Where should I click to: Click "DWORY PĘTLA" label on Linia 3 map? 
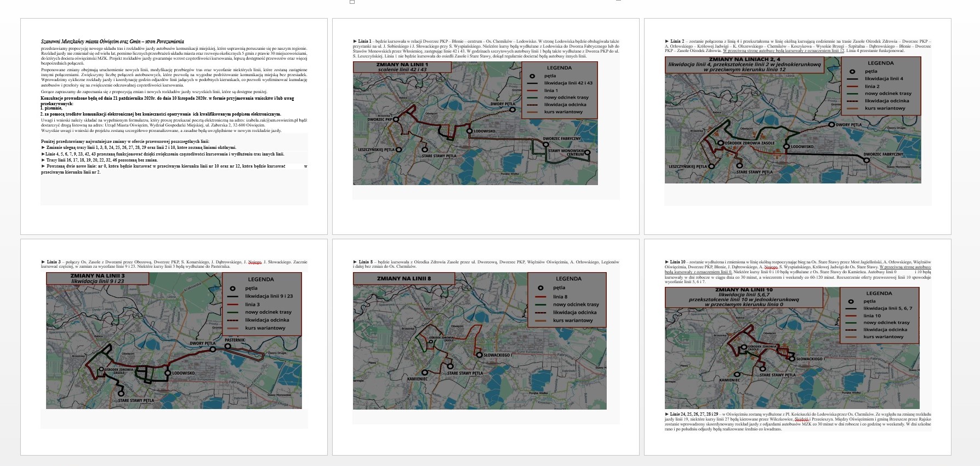pos(202,344)
